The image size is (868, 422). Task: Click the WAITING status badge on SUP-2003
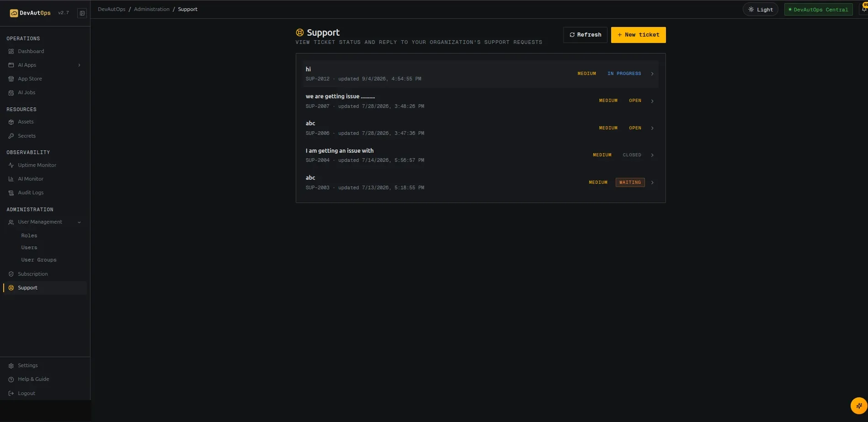[630, 182]
